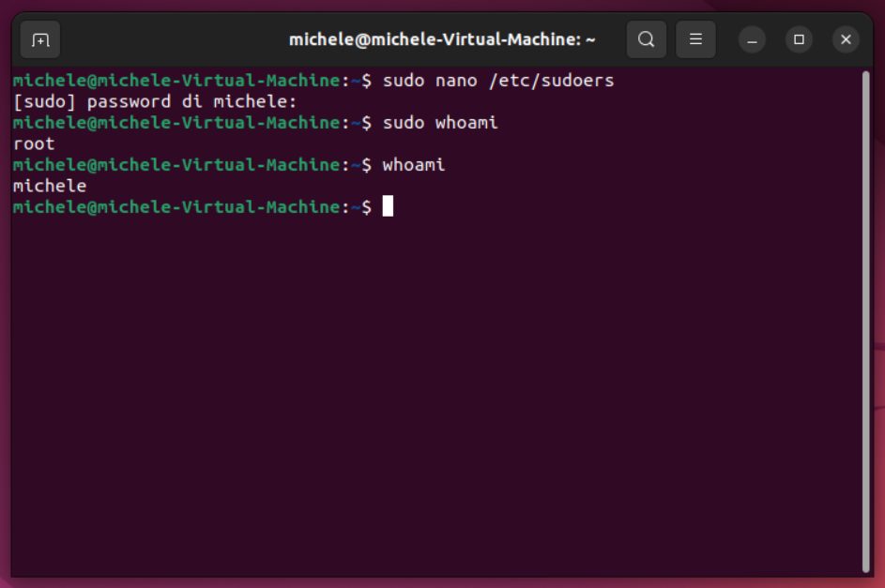
Task: Click the root output line
Action: tap(34, 143)
